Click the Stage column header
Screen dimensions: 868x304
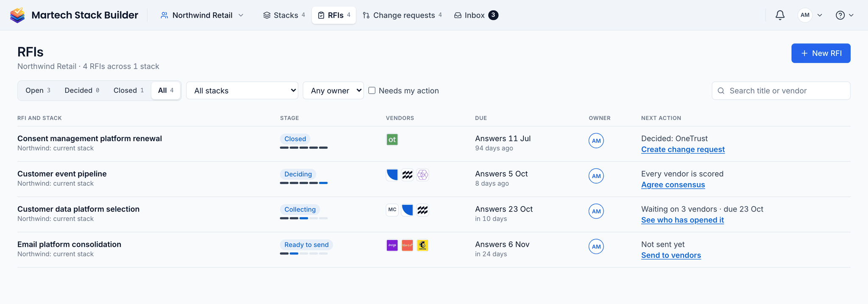[x=289, y=118]
